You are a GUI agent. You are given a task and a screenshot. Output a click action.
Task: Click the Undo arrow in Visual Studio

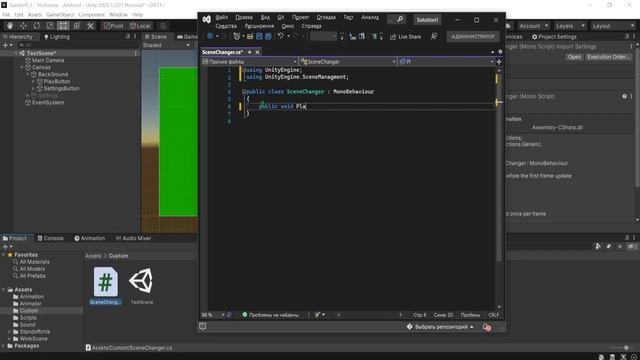280,36
